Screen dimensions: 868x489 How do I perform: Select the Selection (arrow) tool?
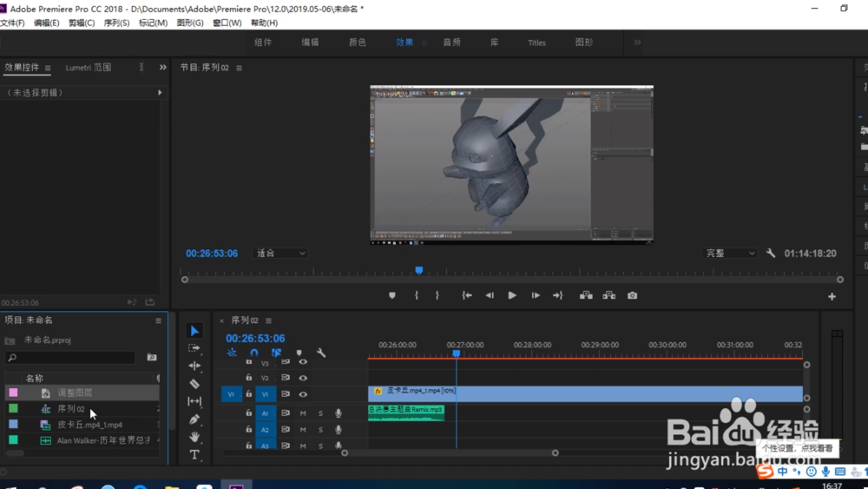coord(194,331)
